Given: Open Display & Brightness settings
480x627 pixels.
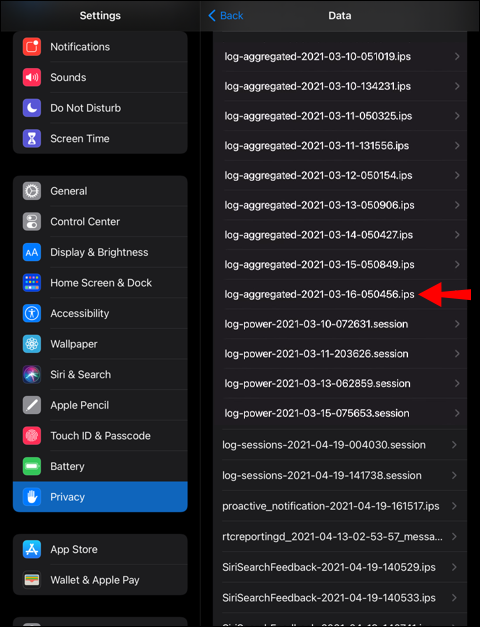Looking at the screenshot, I should tap(100, 252).
